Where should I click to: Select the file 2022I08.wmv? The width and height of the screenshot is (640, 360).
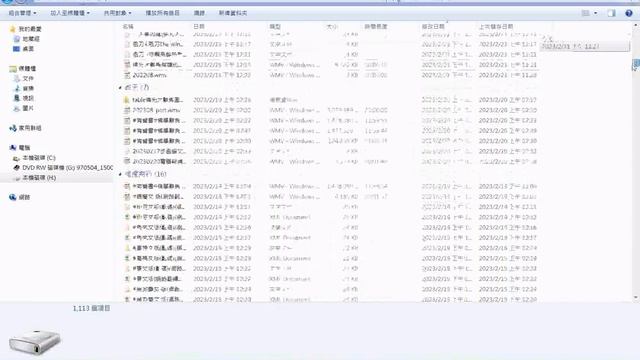149,75
